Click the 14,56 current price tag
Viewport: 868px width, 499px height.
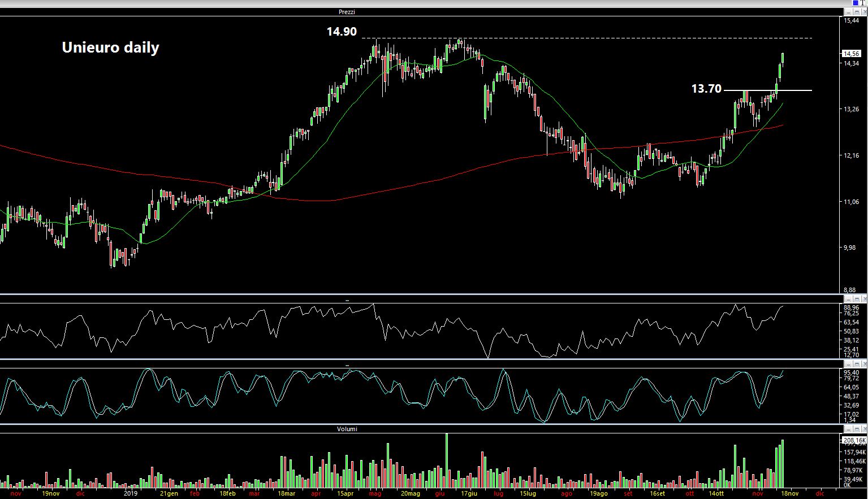coord(852,54)
